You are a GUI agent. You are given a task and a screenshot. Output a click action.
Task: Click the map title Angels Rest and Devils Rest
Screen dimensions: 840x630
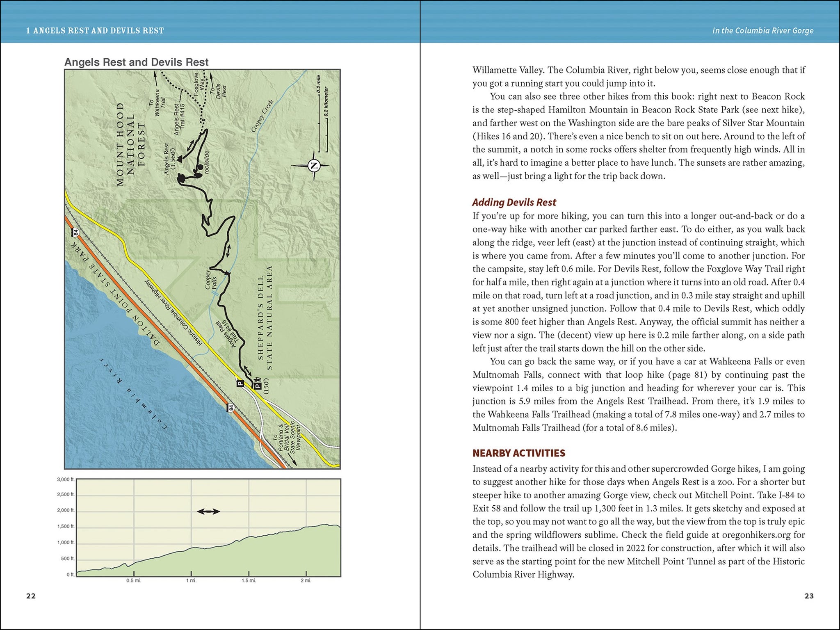click(x=136, y=62)
